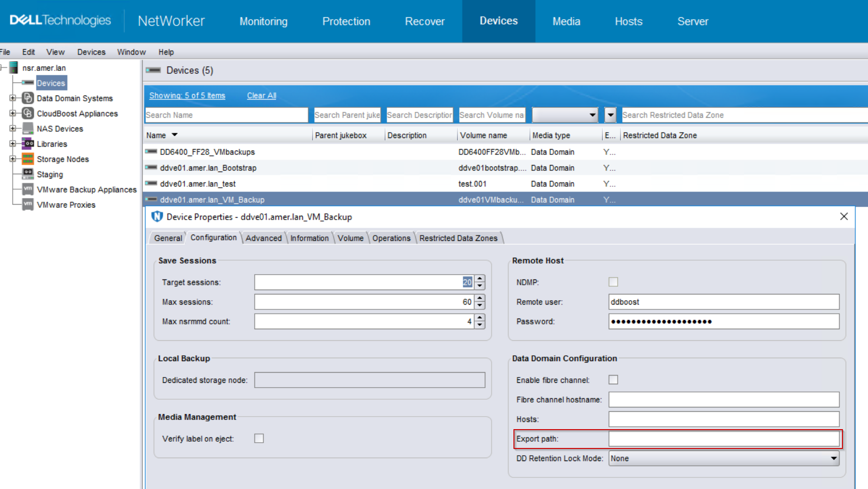This screenshot has width=868, height=489.
Task: Check Enable fibre channel
Action: click(613, 380)
